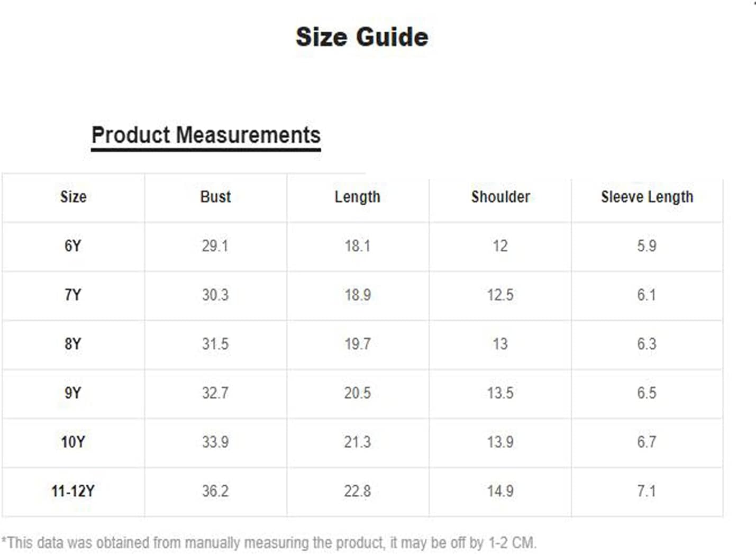Click the 14.9 shoulder value
The image size is (756, 554).
click(x=500, y=491)
